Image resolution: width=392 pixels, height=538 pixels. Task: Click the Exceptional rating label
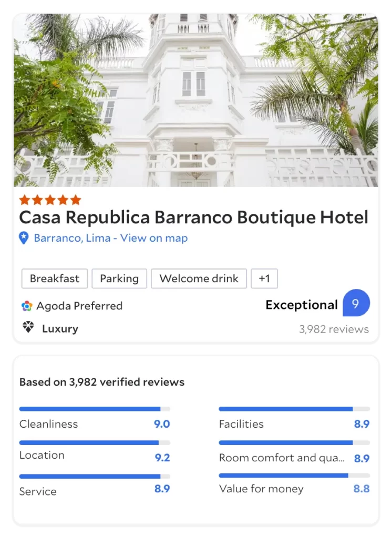pyautogui.click(x=302, y=305)
